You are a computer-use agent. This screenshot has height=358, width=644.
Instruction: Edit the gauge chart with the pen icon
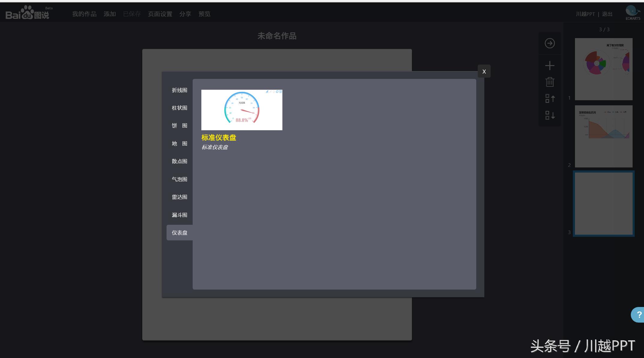click(267, 92)
